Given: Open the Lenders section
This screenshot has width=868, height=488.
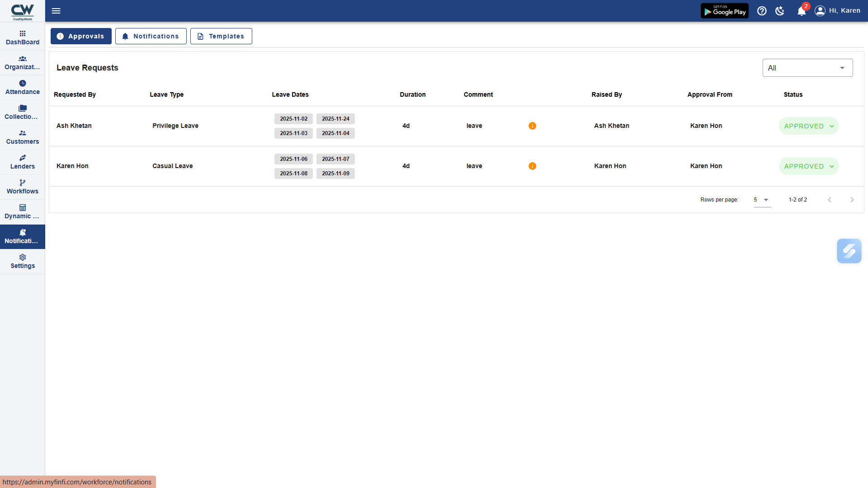Looking at the screenshot, I should [22, 162].
